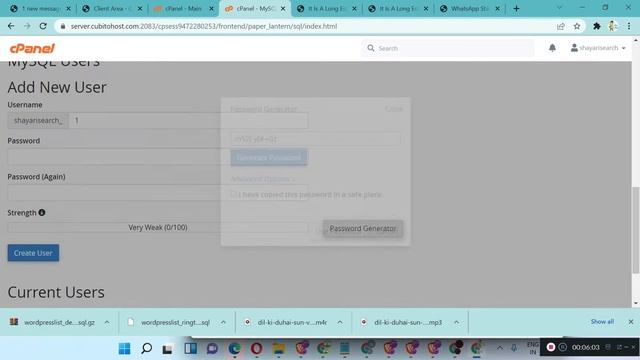640x360 pixels.
Task: Bookmark this page with the star
Action: [577, 26]
